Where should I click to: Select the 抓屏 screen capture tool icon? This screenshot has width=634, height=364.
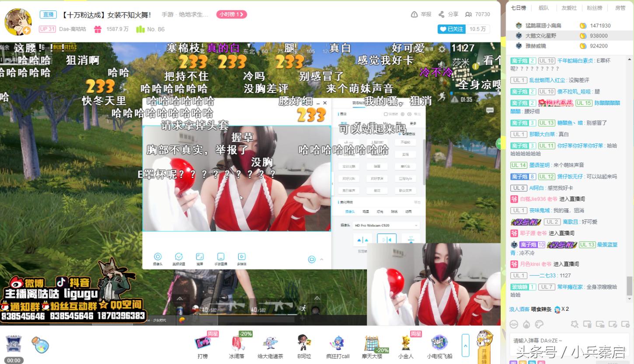[200, 256]
